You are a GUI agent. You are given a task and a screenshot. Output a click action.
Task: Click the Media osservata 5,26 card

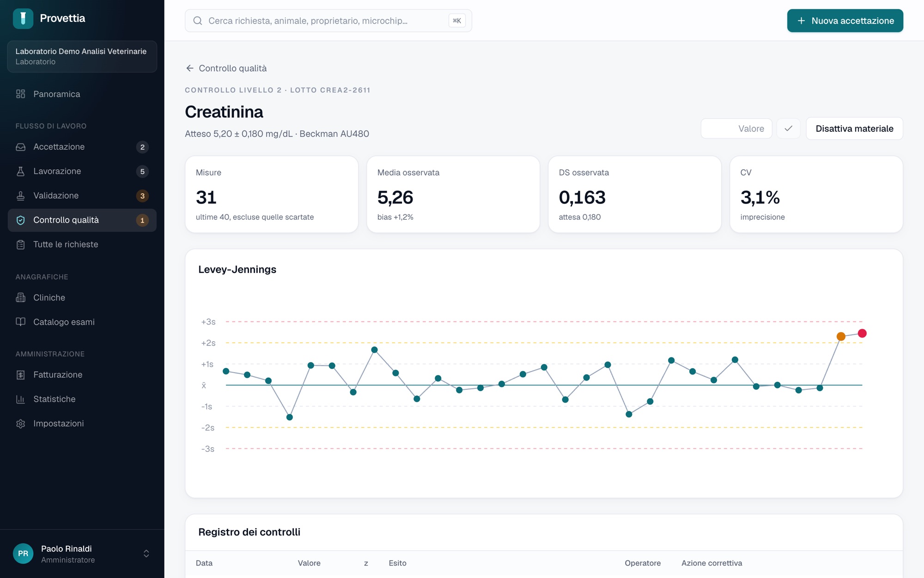(x=453, y=194)
